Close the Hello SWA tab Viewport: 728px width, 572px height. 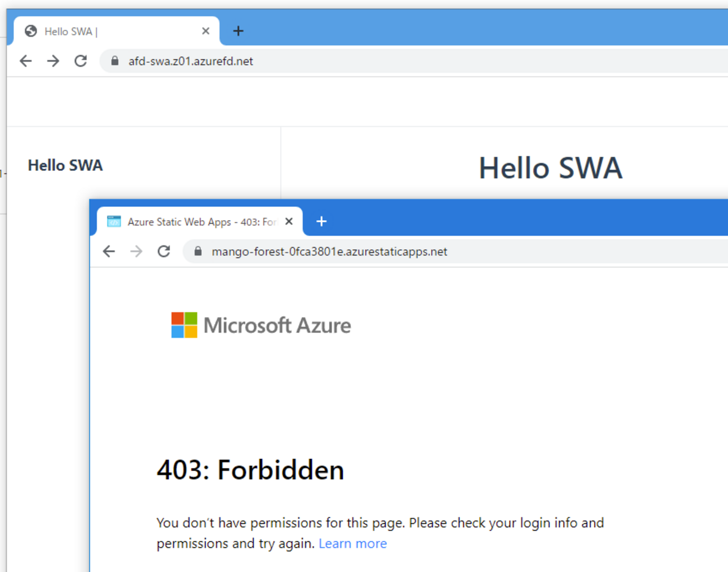(206, 31)
